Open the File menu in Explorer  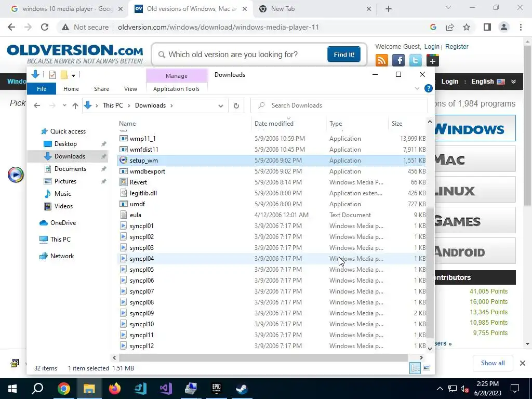[42, 88]
